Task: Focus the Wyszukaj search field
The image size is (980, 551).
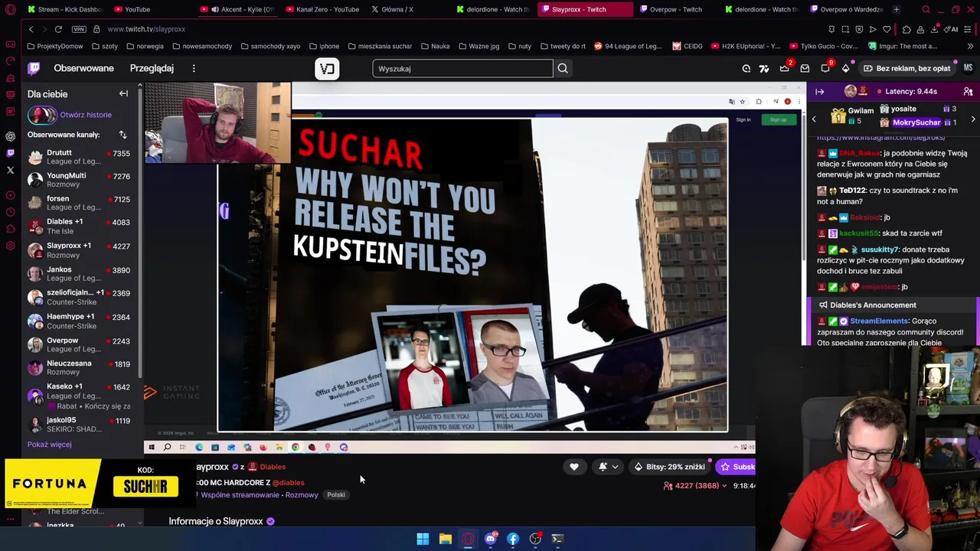Action: 462,68
